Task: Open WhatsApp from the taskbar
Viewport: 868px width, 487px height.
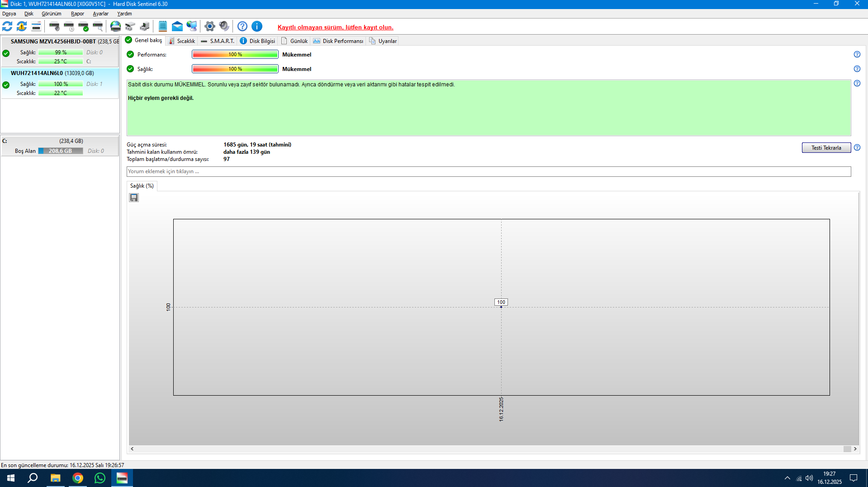Action: click(x=100, y=478)
